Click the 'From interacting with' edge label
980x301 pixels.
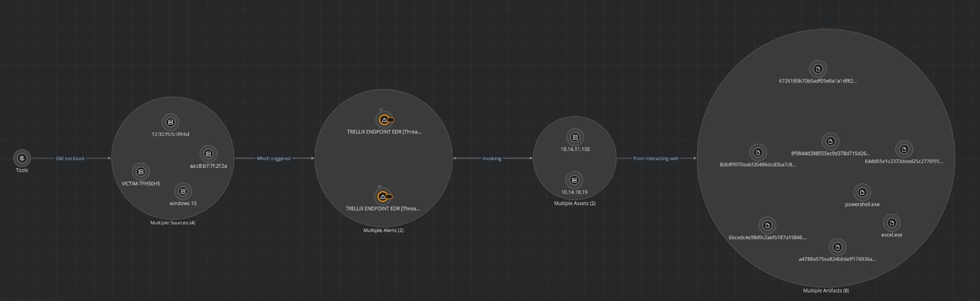(x=656, y=159)
